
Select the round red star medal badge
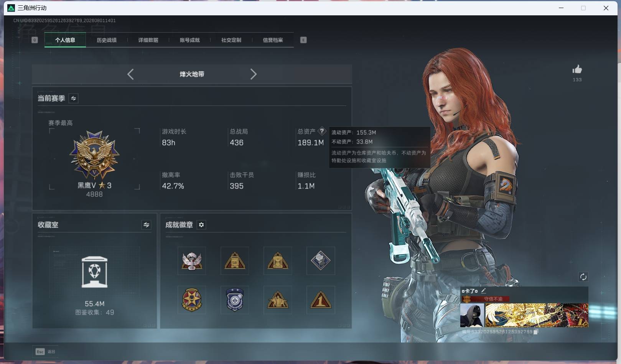point(192,300)
